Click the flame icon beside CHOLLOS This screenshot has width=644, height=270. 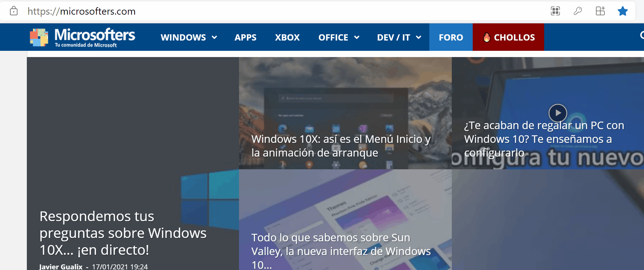(486, 37)
